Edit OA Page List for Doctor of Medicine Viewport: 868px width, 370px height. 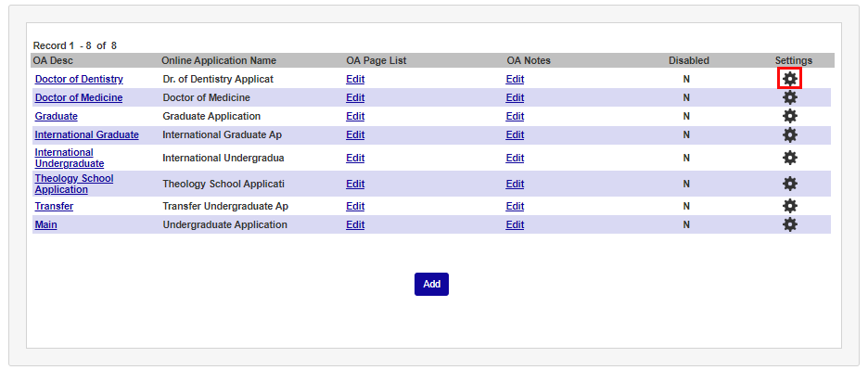[355, 98]
